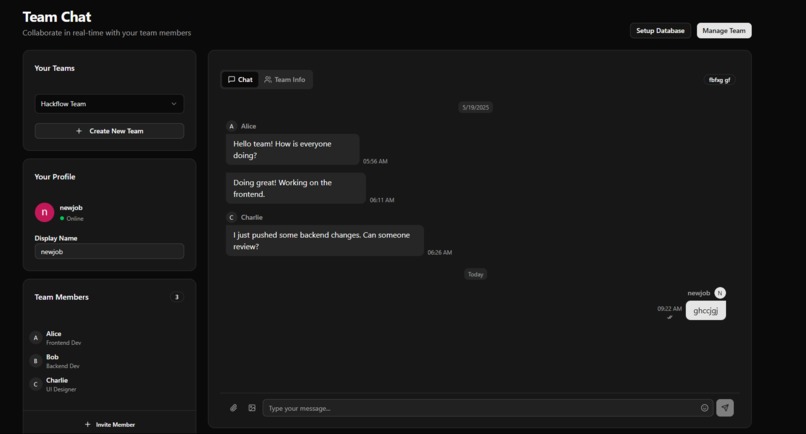
Task: Click the Create New Team button
Action: tap(109, 131)
